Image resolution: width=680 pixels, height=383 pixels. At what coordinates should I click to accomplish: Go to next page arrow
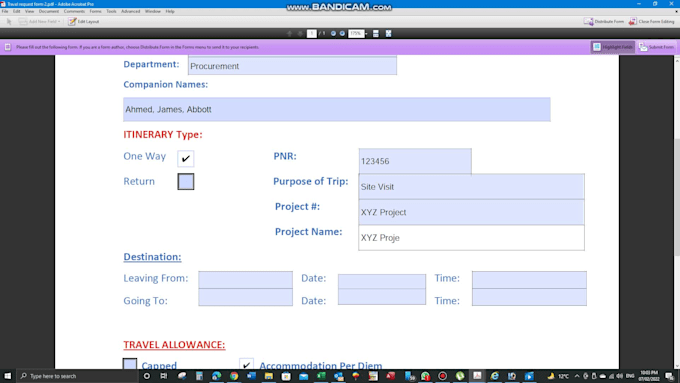pyautogui.click(x=300, y=33)
